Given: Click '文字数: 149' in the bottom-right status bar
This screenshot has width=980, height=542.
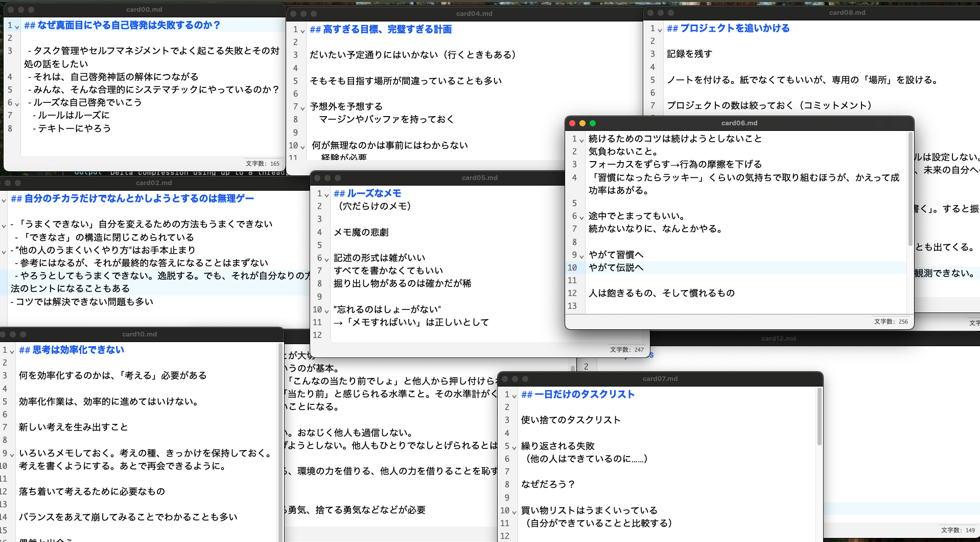Looking at the screenshot, I should coord(958,530).
